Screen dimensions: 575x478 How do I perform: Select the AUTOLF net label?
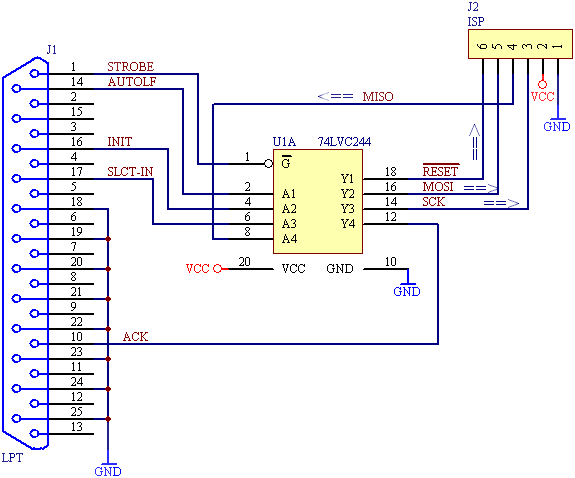[132, 82]
